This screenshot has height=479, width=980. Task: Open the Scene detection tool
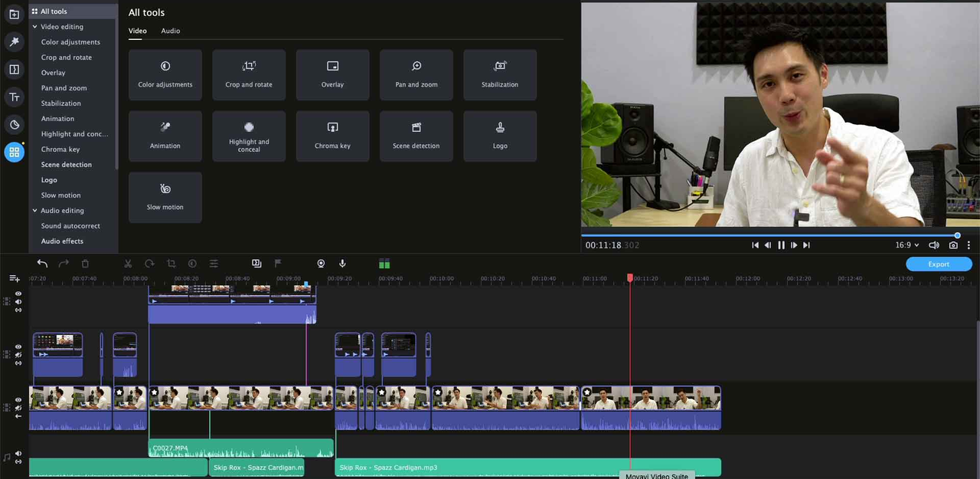coord(416,136)
